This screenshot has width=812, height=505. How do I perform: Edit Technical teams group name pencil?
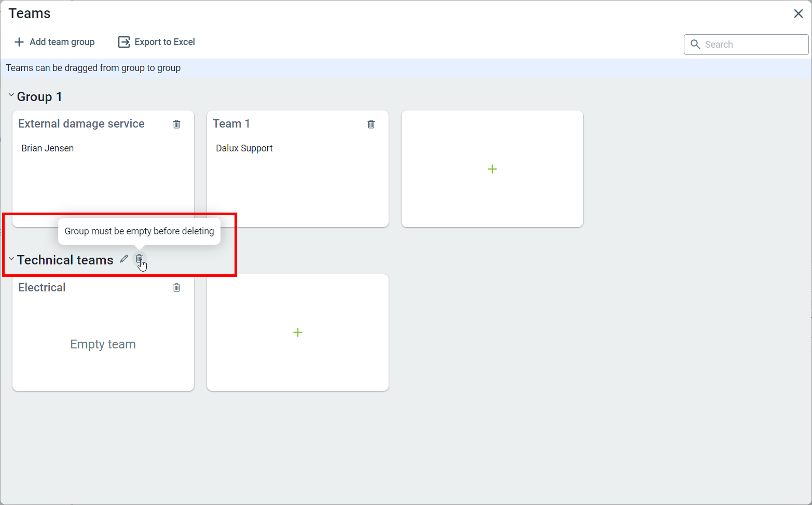coord(123,259)
